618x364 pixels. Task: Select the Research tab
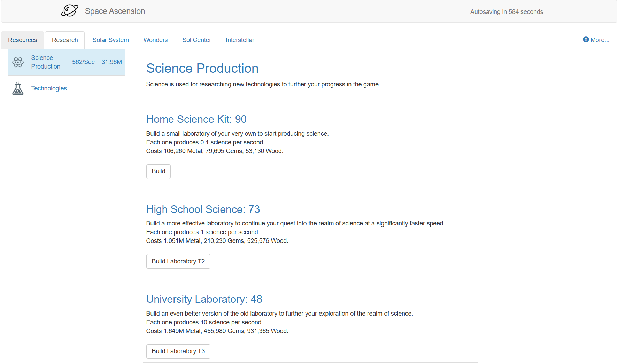(65, 40)
